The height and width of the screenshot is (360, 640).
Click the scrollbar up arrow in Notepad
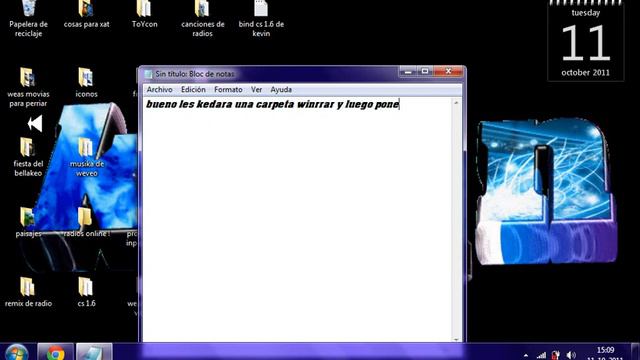pos(456,102)
